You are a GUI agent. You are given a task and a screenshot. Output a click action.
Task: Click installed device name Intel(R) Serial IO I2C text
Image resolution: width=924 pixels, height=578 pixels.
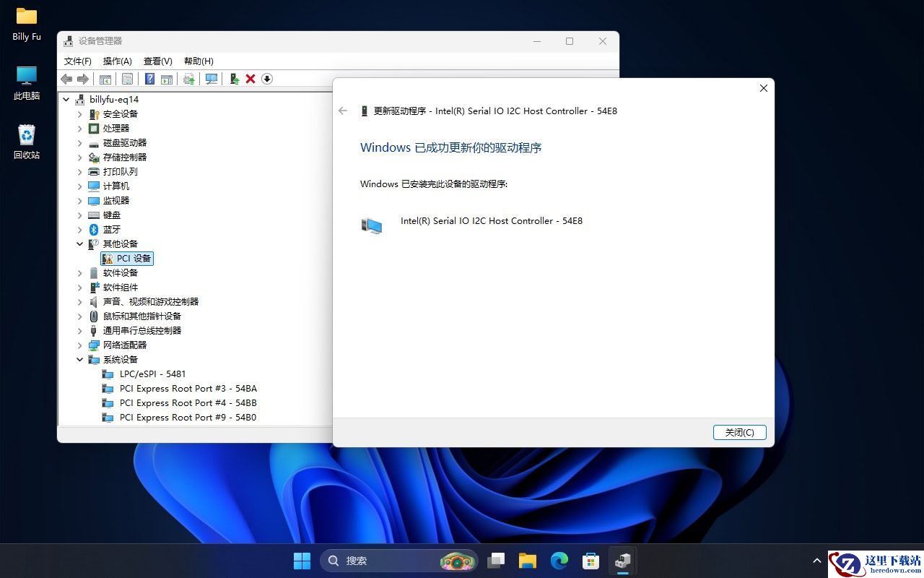coord(492,221)
